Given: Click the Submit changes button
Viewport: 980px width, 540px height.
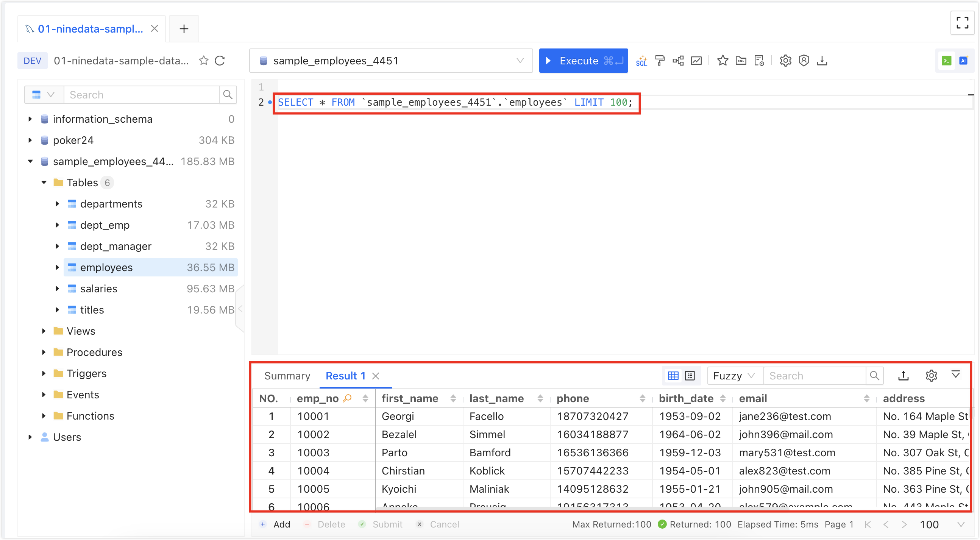Looking at the screenshot, I should tap(380, 524).
